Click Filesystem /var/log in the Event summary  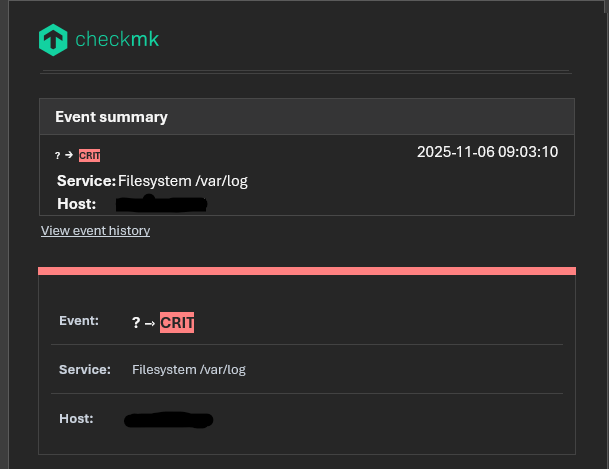pos(183,181)
